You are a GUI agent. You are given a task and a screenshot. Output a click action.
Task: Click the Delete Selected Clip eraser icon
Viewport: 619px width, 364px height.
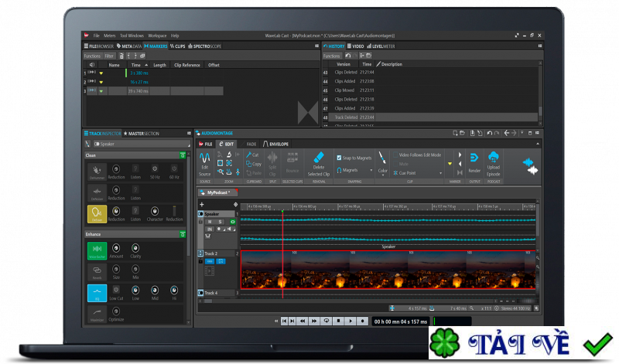(317, 155)
